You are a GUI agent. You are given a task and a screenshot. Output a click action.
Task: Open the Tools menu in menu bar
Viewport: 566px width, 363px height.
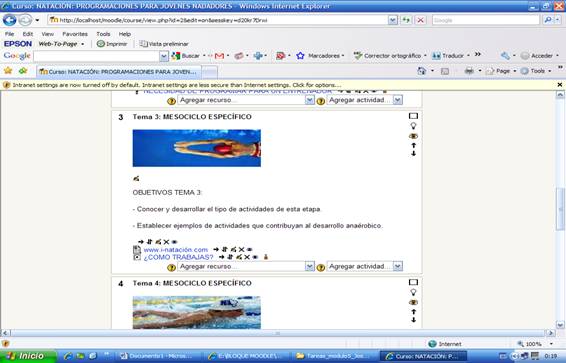(103, 34)
